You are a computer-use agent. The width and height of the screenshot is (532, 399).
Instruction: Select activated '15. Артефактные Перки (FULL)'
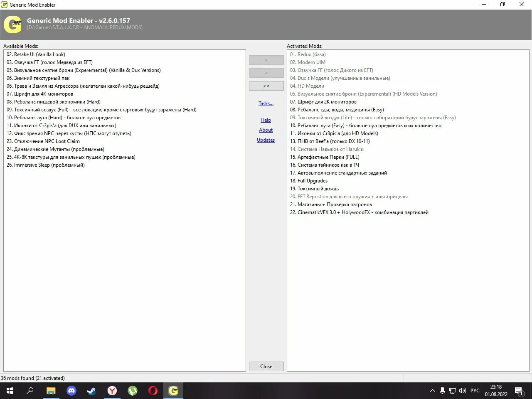click(x=325, y=157)
